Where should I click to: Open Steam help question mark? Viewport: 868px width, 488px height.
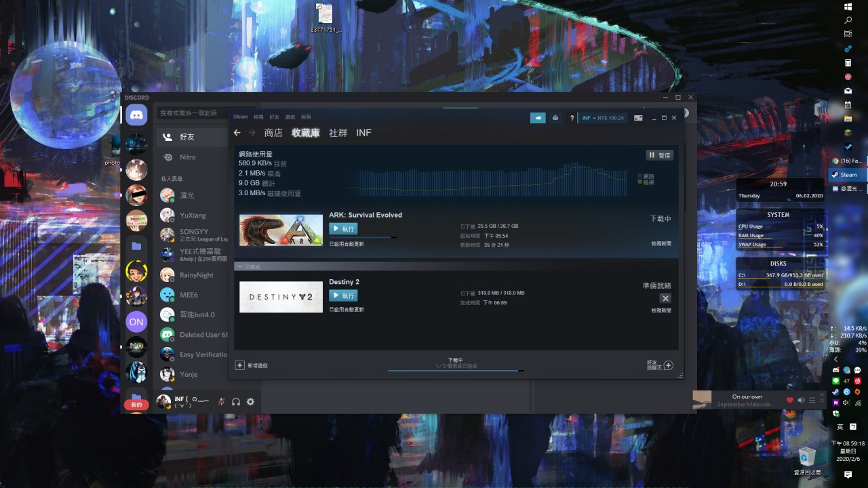pos(572,118)
